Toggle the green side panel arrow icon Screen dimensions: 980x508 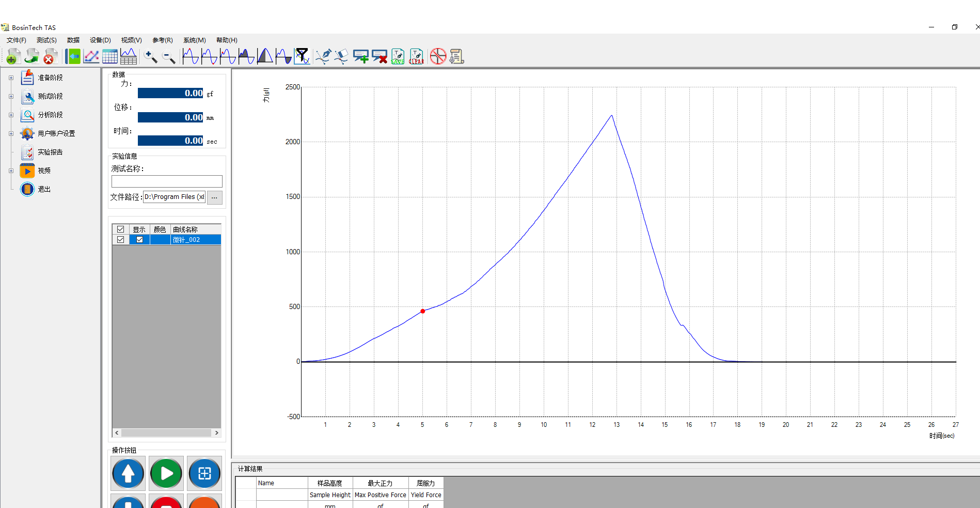pos(73,56)
